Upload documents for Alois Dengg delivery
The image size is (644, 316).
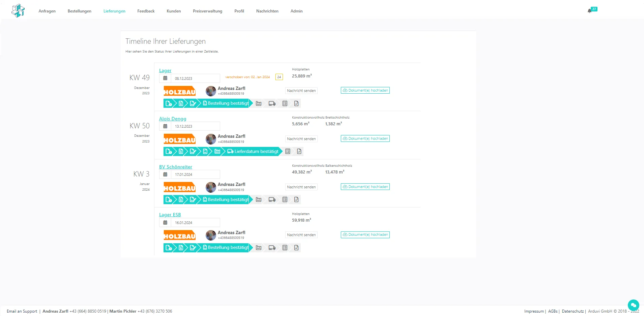pos(365,138)
